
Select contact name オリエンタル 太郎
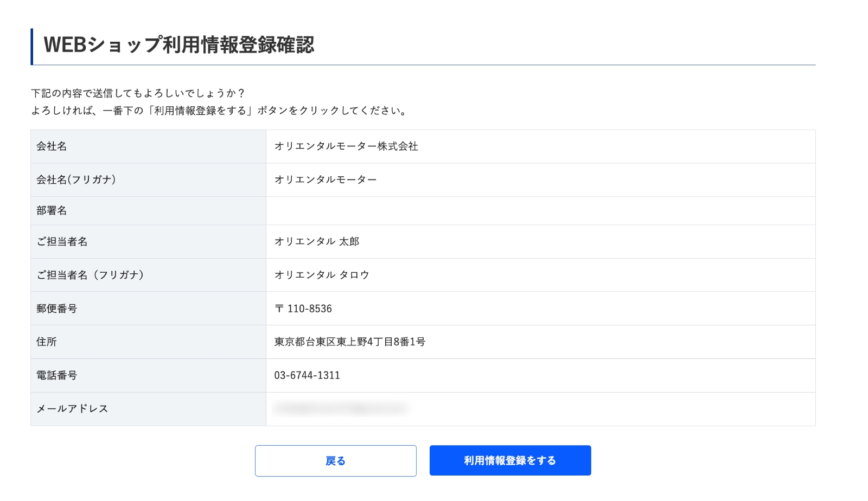317,242
